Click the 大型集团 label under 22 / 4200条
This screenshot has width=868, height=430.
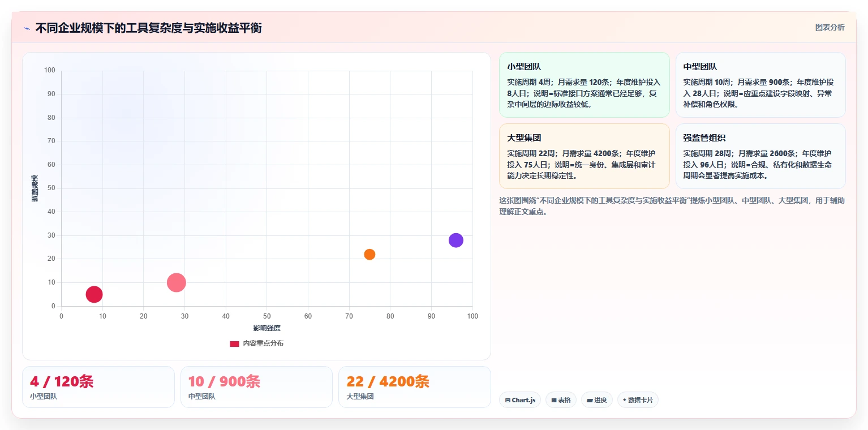tap(360, 397)
